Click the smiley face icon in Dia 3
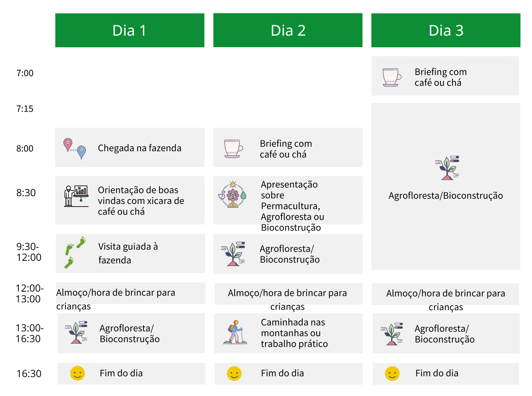The height and width of the screenshot is (396, 532). (x=392, y=373)
